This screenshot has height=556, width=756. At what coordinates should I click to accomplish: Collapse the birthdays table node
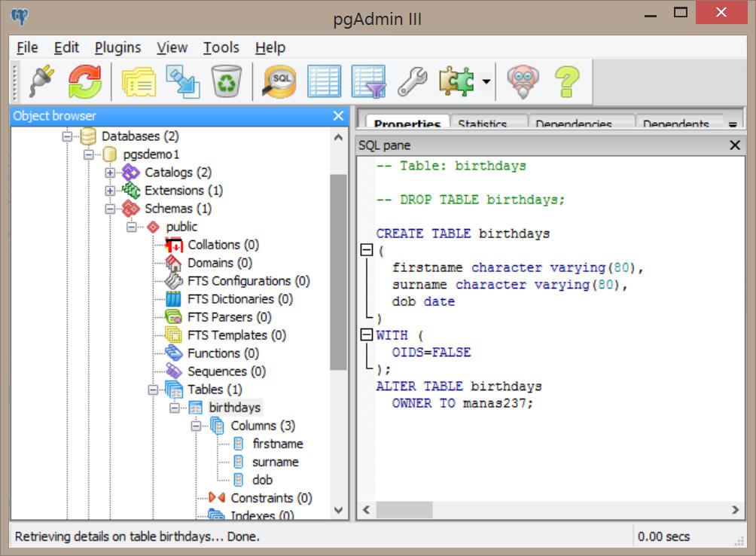[x=175, y=408]
